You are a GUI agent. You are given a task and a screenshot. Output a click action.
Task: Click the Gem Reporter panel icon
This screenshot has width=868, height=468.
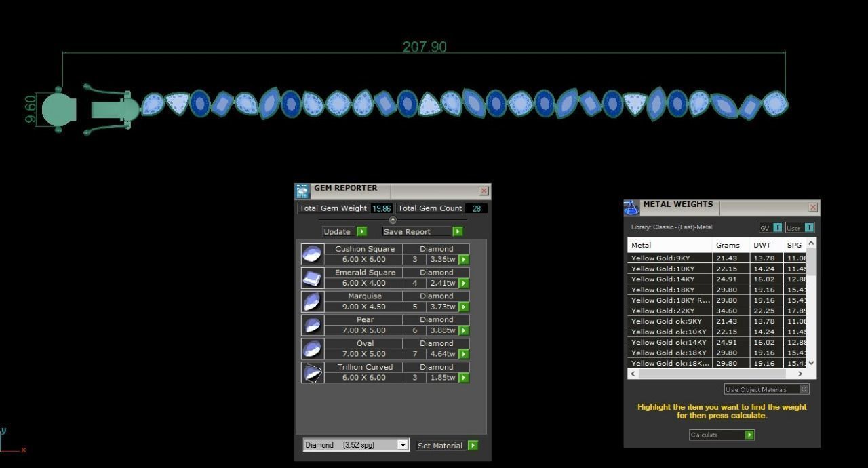click(302, 191)
